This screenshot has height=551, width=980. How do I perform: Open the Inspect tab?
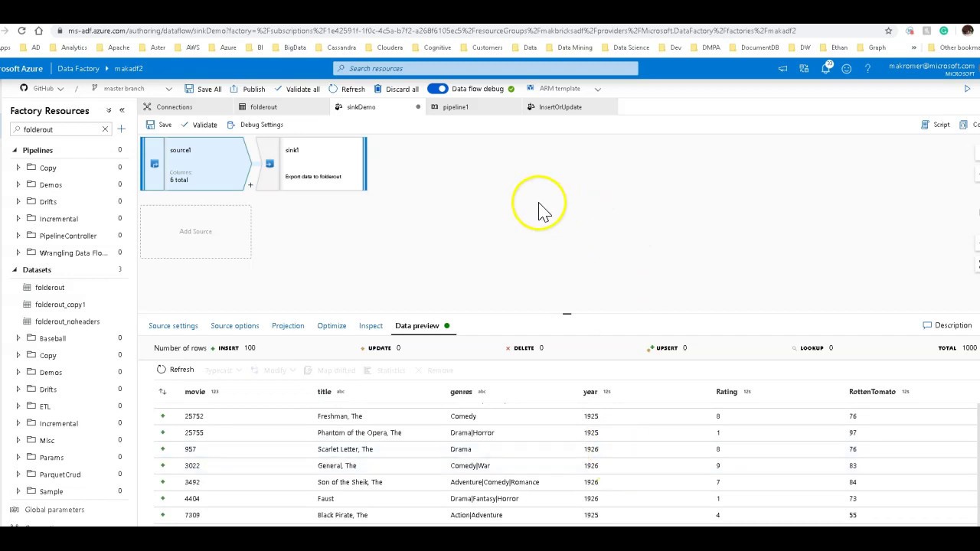[x=371, y=326]
